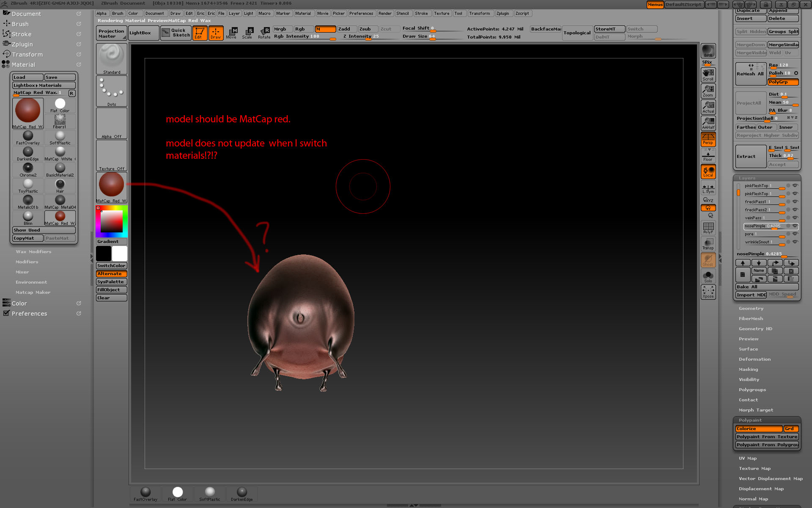Image resolution: width=812 pixels, height=508 pixels.
Task: Toggle visibility of freckPass1 layer
Action: click(x=795, y=202)
